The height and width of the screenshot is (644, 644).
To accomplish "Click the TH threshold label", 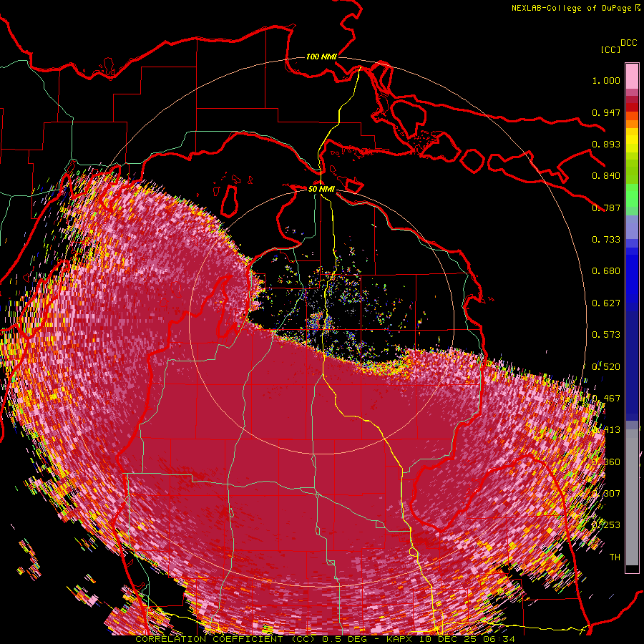I will [615, 557].
